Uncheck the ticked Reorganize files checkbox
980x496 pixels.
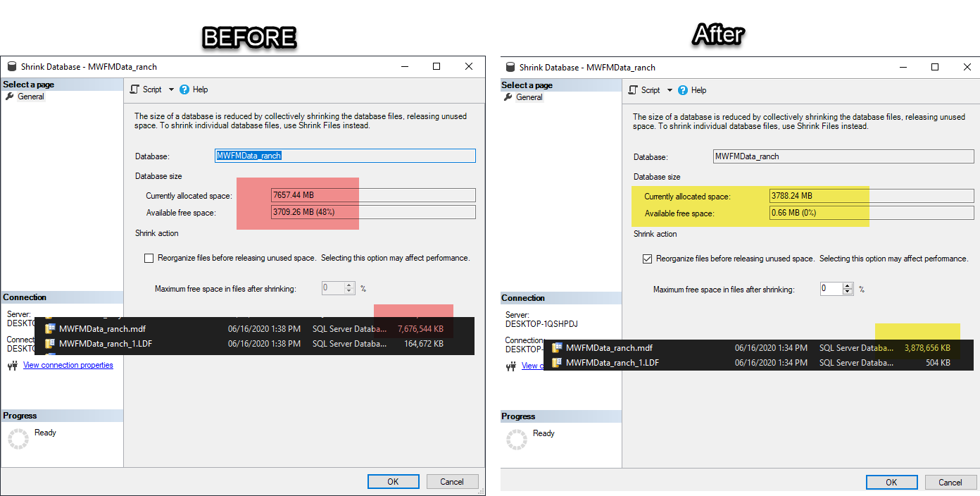coord(647,259)
